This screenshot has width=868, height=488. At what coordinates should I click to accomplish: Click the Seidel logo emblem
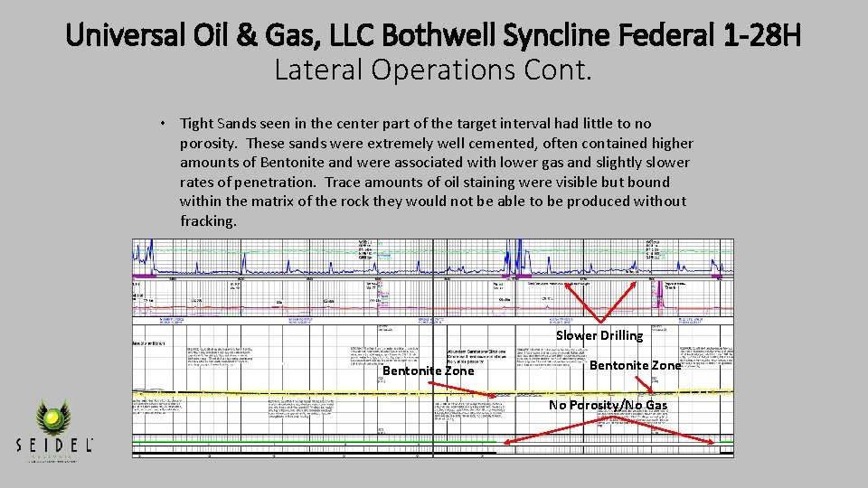point(53,418)
